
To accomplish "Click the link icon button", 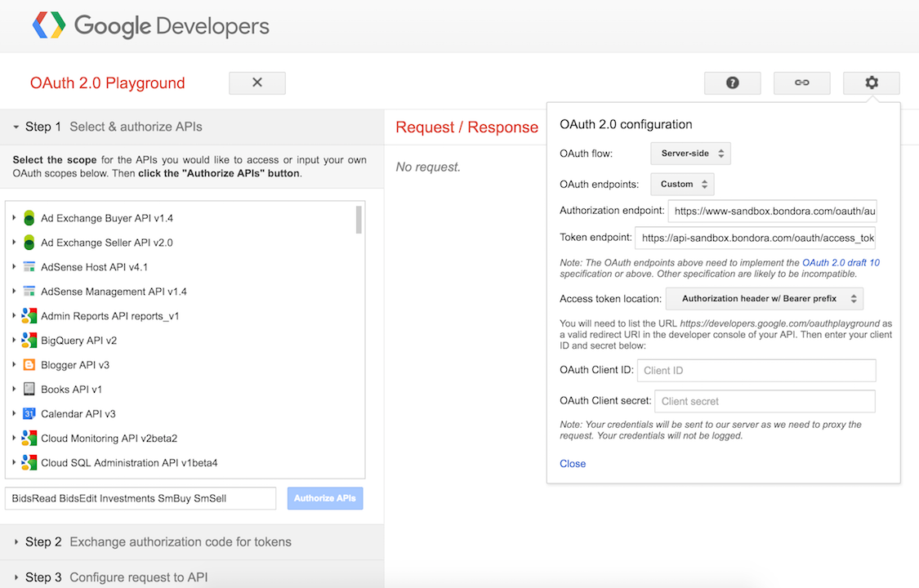I will (802, 83).
